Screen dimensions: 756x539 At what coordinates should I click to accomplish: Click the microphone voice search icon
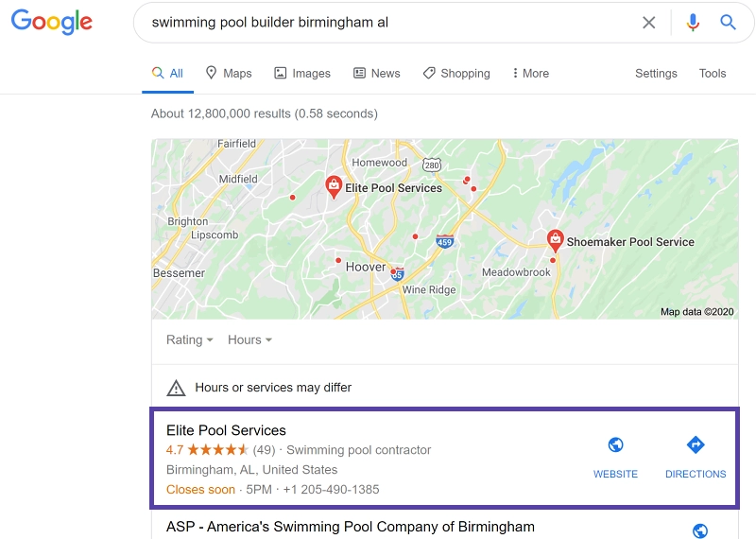point(693,23)
